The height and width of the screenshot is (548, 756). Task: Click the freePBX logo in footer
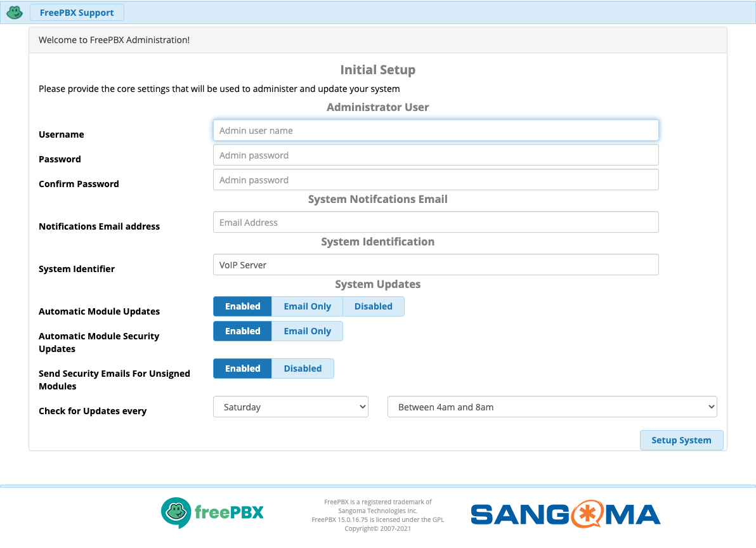(x=212, y=512)
